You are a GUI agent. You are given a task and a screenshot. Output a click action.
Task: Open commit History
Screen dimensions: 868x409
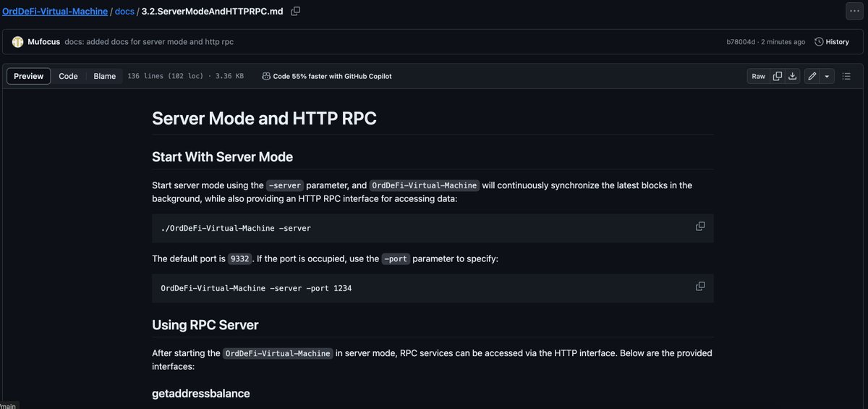click(x=832, y=42)
